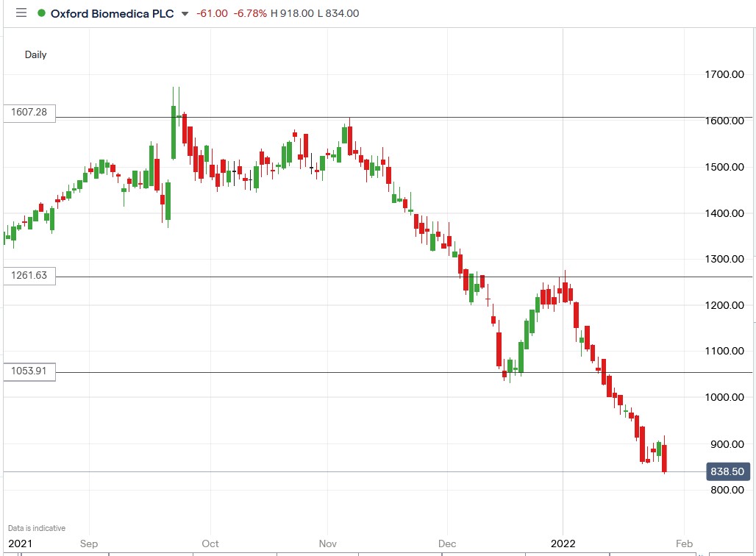The image size is (756, 556).
Task: Select the Feb label on the time axis
Action: click(684, 543)
